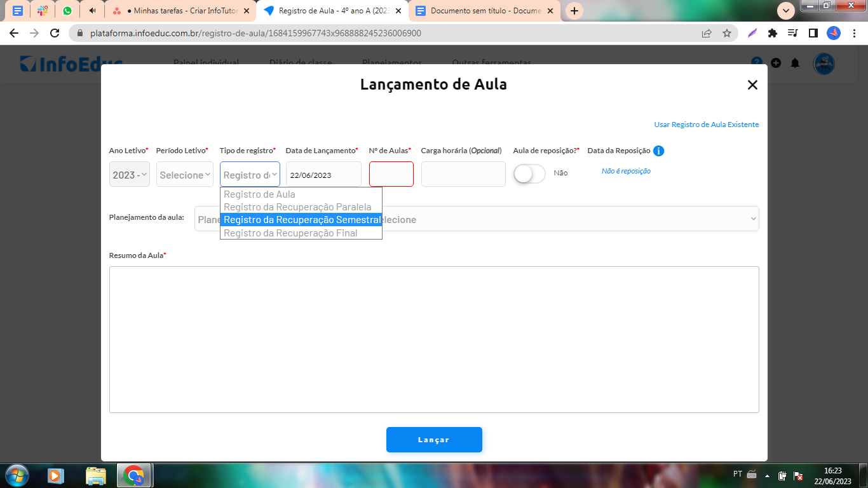Switch to Minhas tarefas browser tab
The height and width of the screenshot is (488, 868).
181,11
